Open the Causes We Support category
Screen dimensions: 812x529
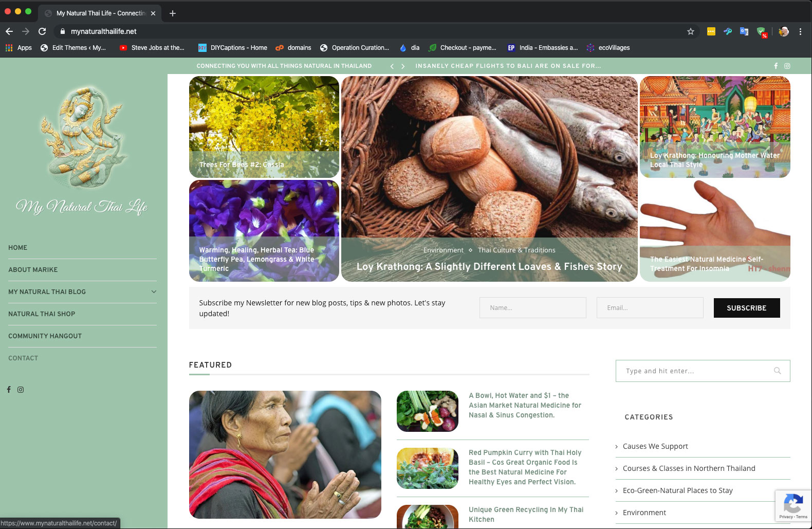pyautogui.click(x=655, y=446)
